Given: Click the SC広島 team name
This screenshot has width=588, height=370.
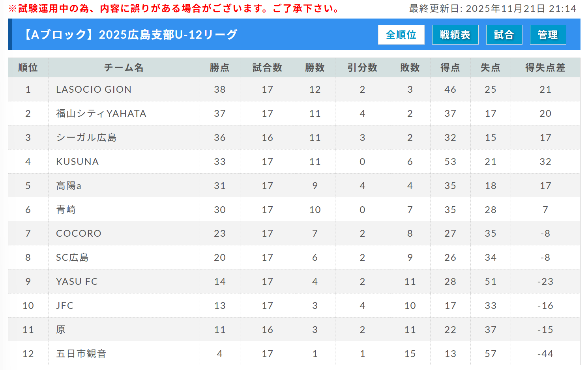Looking at the screenshot, I should [72, 258].
